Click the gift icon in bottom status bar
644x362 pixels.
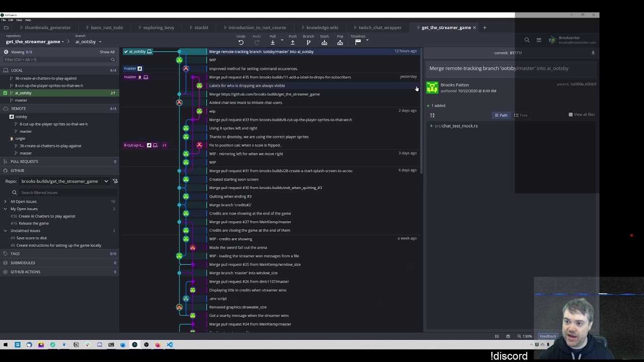tap(508, 336)
